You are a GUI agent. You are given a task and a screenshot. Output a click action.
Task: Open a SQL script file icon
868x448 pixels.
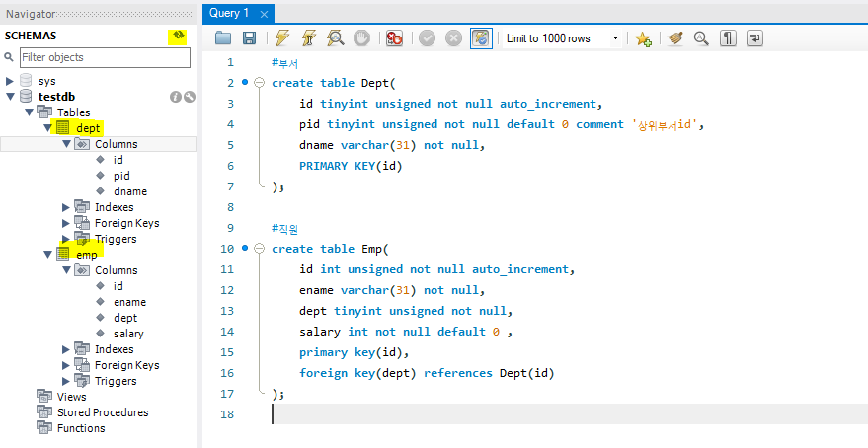223,38
